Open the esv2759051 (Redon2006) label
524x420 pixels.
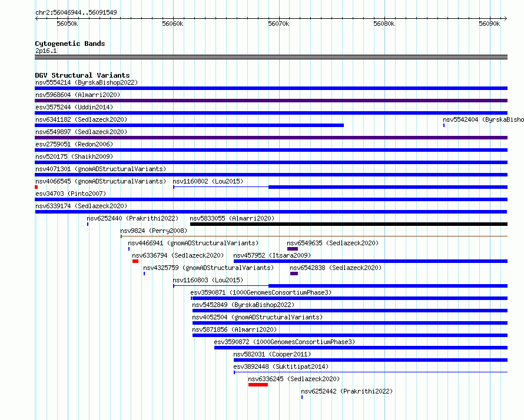click(74, 144)
